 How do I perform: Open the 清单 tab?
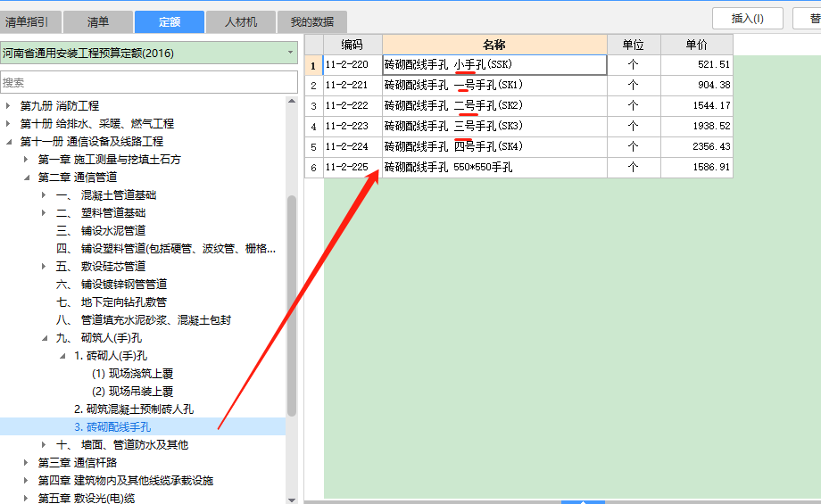pos(98,22)
